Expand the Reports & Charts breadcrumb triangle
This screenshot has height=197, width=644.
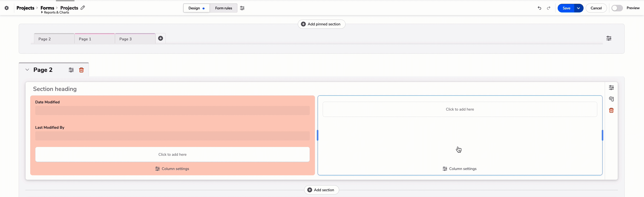42,12
